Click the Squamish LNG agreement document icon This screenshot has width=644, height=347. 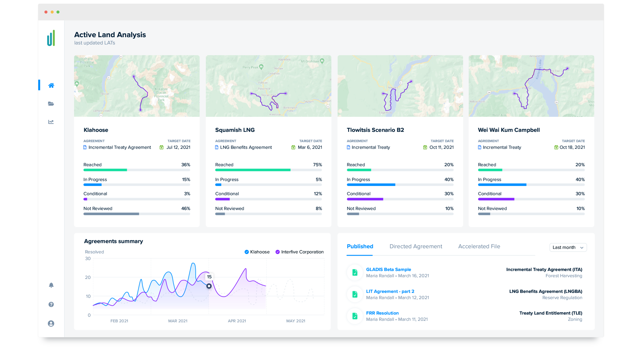click(217, 147)
